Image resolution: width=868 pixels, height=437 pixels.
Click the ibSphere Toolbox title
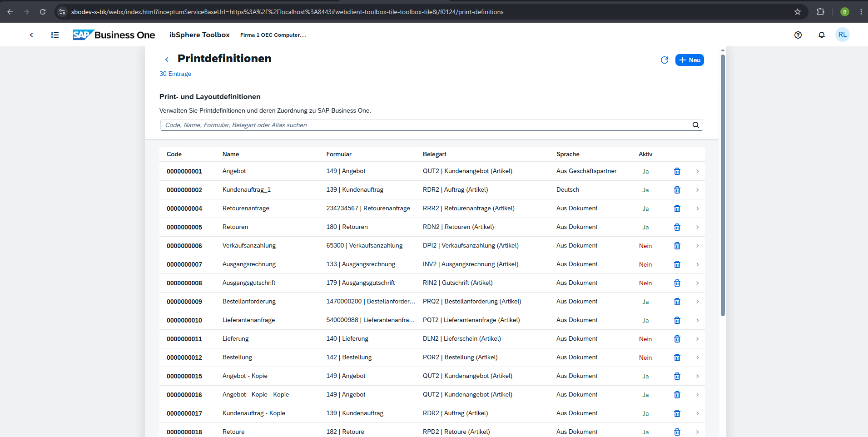199,35
